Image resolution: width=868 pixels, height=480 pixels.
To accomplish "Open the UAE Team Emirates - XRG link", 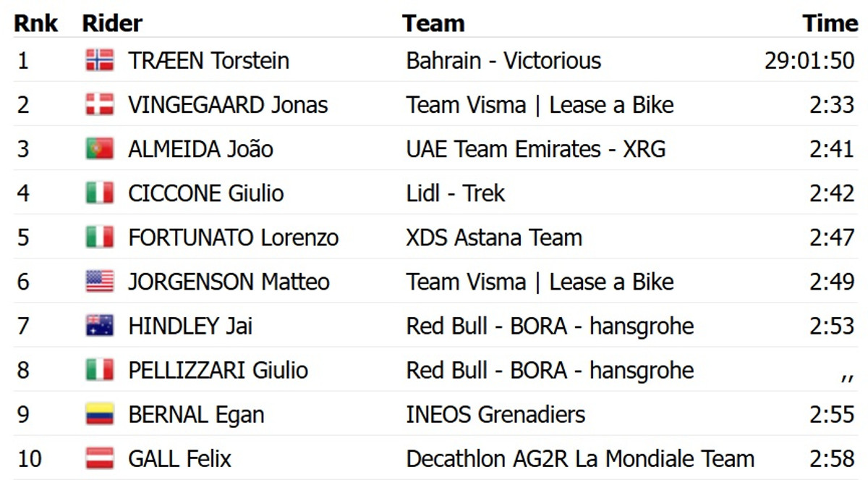I will (535, 149).
